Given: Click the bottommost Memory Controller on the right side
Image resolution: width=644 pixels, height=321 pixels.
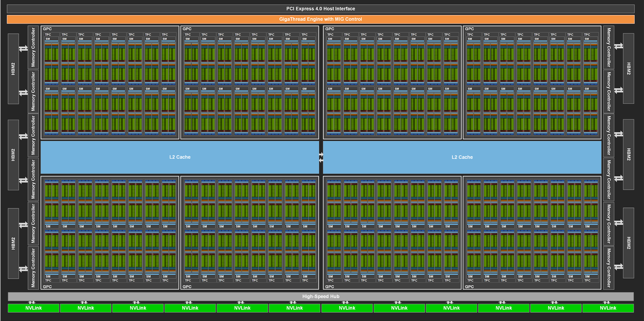Looking at the screenshot, I should [609, 268].
